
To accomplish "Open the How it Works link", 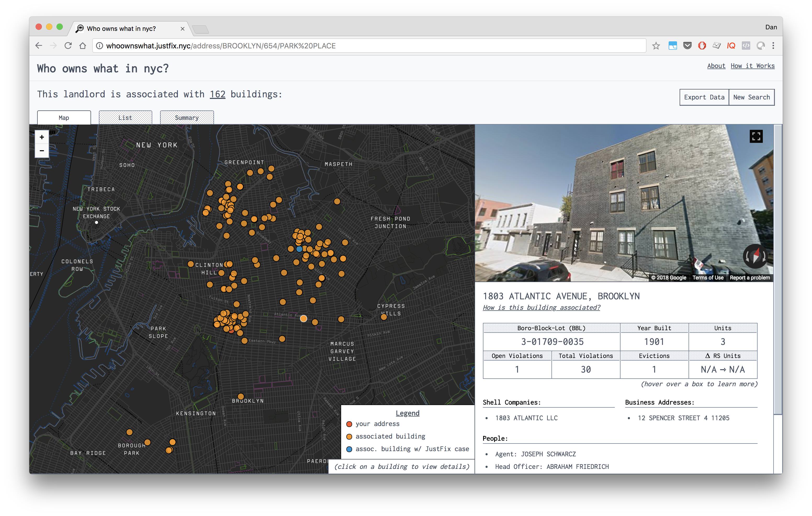I will 752,66.
